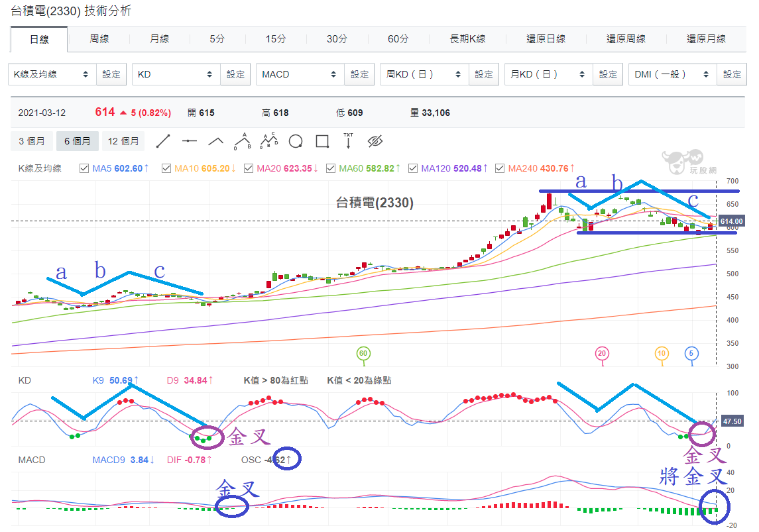Uncheck the MA240 moving average checkbox
The image size is (759, 532).
click(x=500, y=168)
